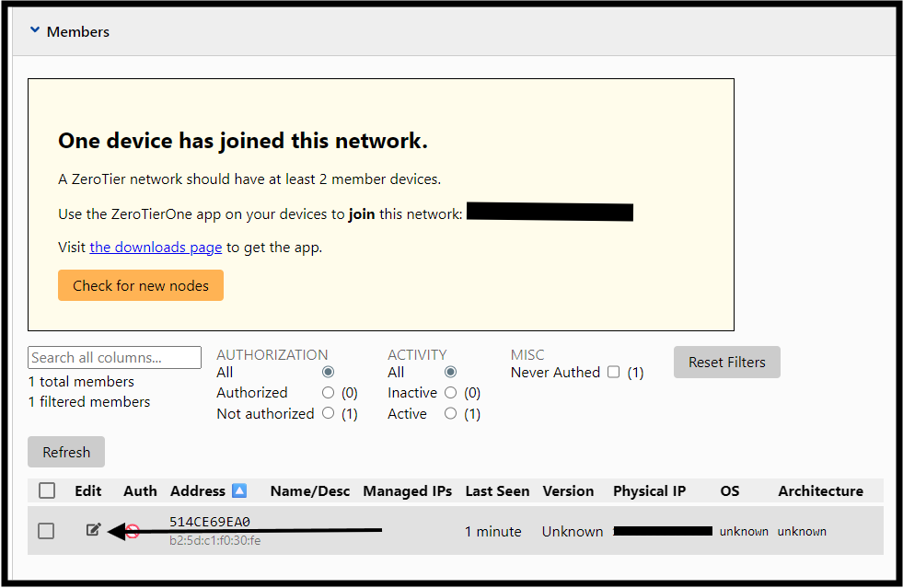Sort by the Name/Desc column header
903x588 pixels.
click(310, 491)
